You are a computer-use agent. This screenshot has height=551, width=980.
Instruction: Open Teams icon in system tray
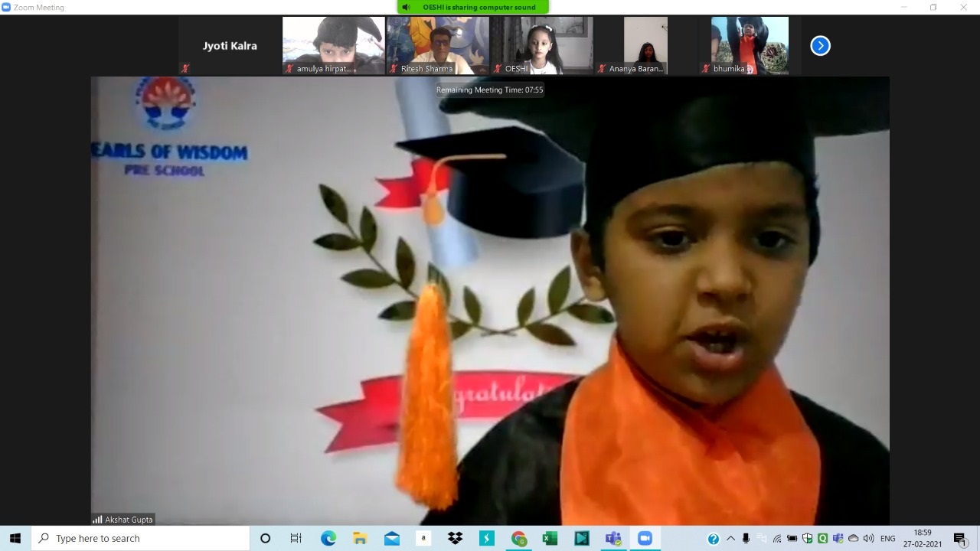(x=838, y=539)
